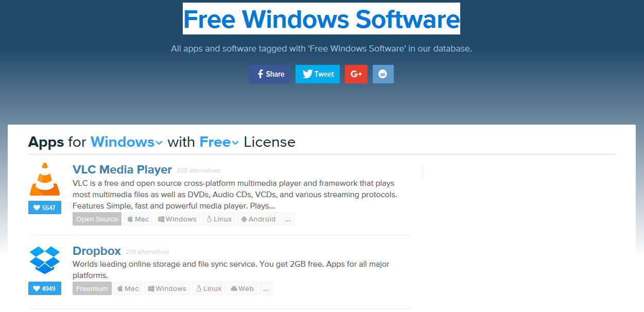644x312 pixels.
Task: Select the Windows platform tag for VLC
Action: pyautogui.click(x=177, y=219)
